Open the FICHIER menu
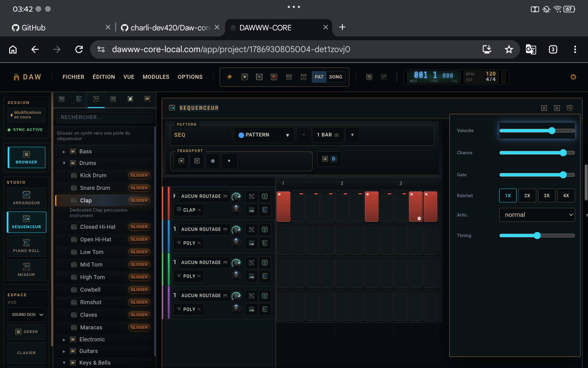This screenshot has width=588, height=368. [73, 77]
